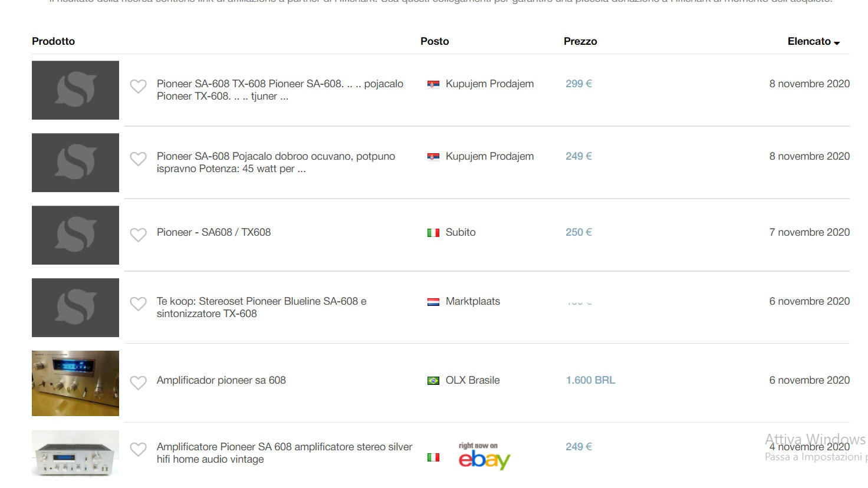
Task: Open silver Pioneer SA 608 amplifier thumbnail
Action: point(75,453)
